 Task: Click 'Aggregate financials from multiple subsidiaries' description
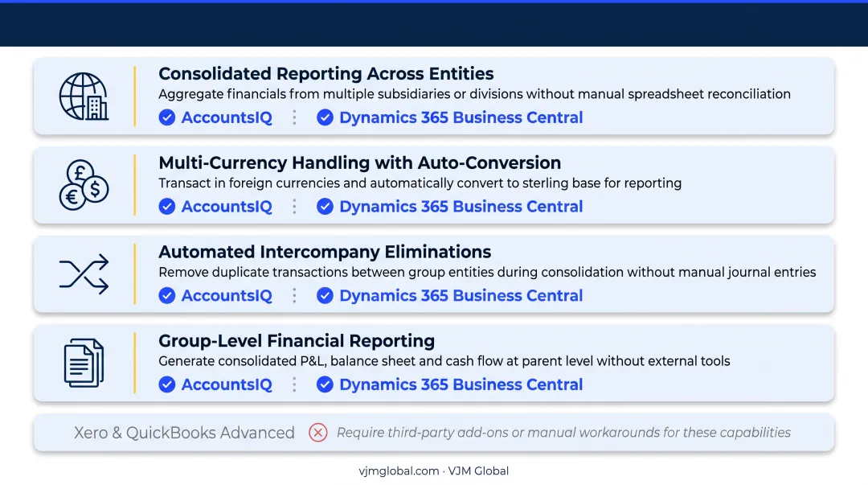474,94
